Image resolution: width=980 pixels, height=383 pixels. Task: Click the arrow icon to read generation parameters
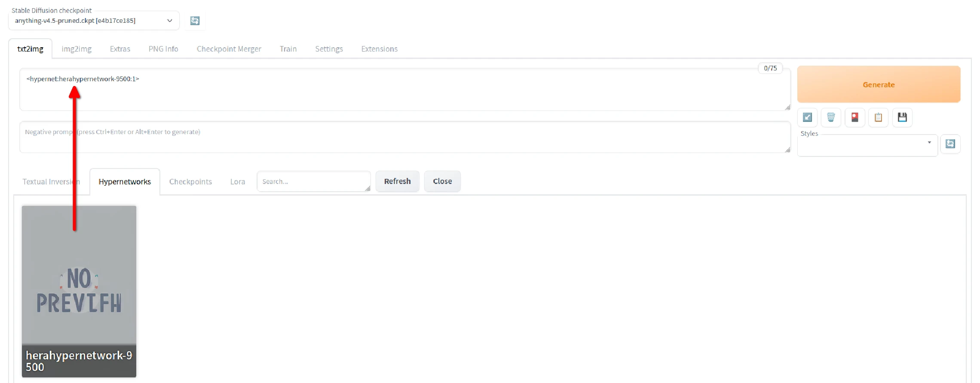coord(807,117)
